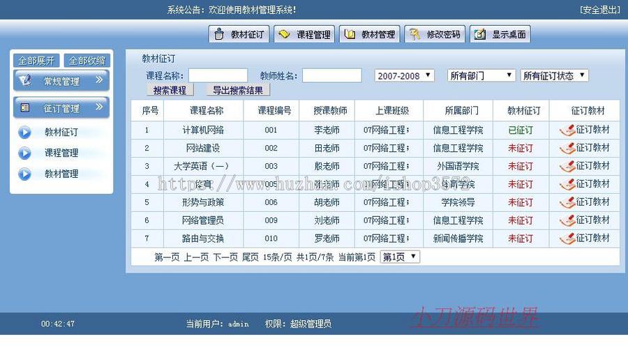Click 外国语学院 department cell
This screenshot has width=628, height=364.
(x=458, y=166)
